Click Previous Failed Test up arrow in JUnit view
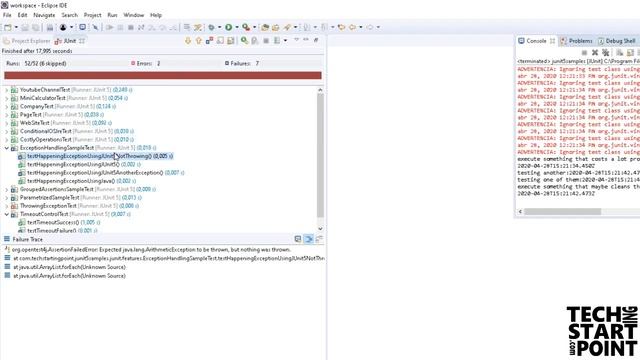 [199, 40]
